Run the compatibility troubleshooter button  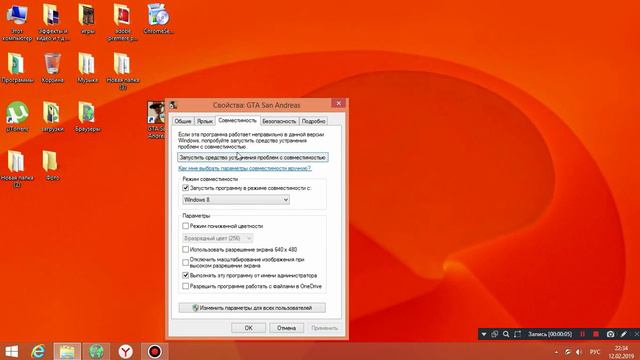[x=253, y=157]
